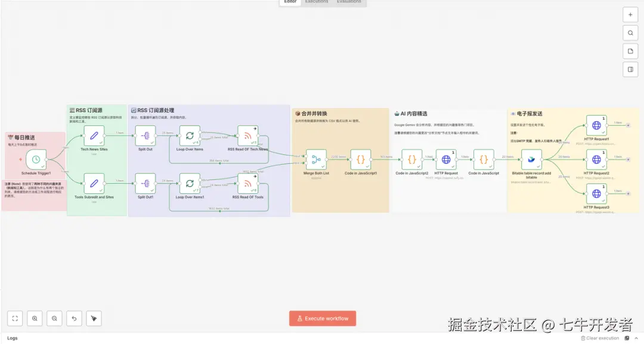The width and height of the screenshot is (644, 344).
Task: Open the Loop Over Items1 node
Action: point(190,183)
